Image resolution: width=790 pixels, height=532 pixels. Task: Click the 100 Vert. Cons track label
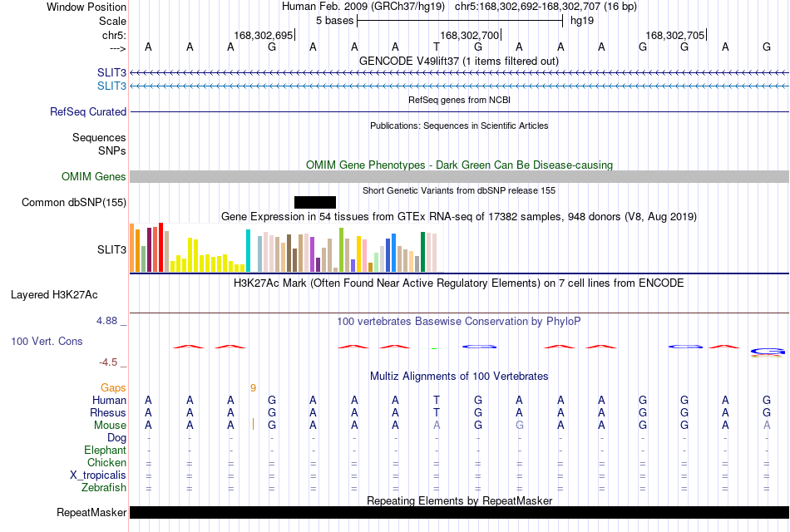click(x=47, y=341)
